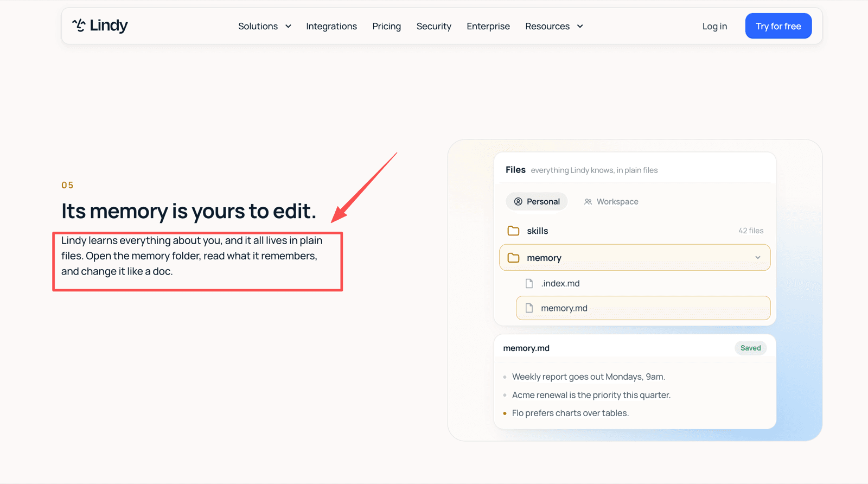
Task: Visit the Security page
Action: click(433, 26)
